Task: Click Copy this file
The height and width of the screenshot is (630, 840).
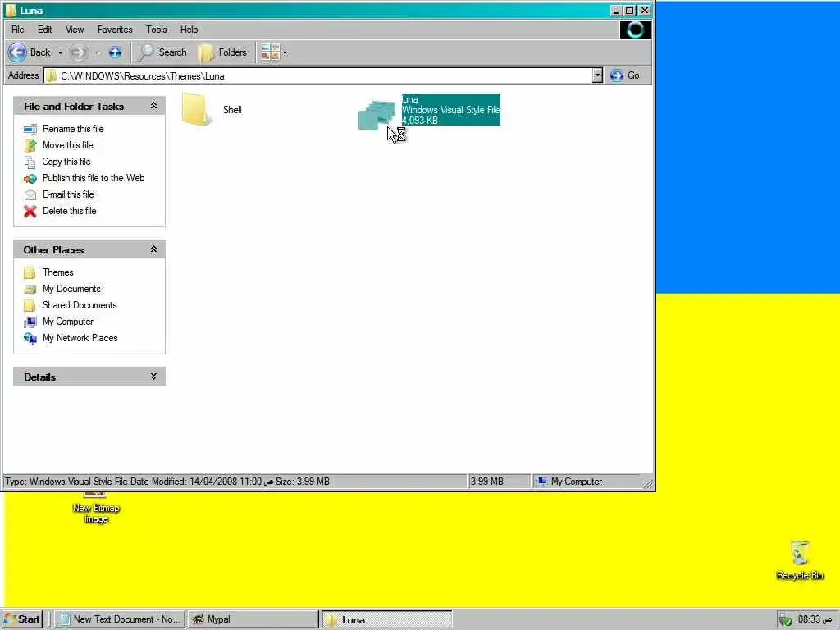Action: (66, 162)
